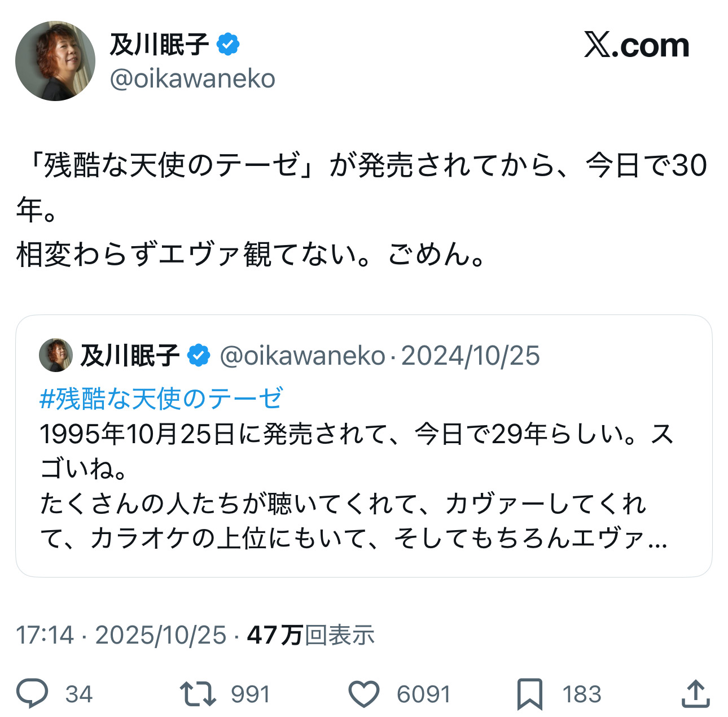728x717 pixels.
Task: Open the share upload icon
Action: click(695, 694)
